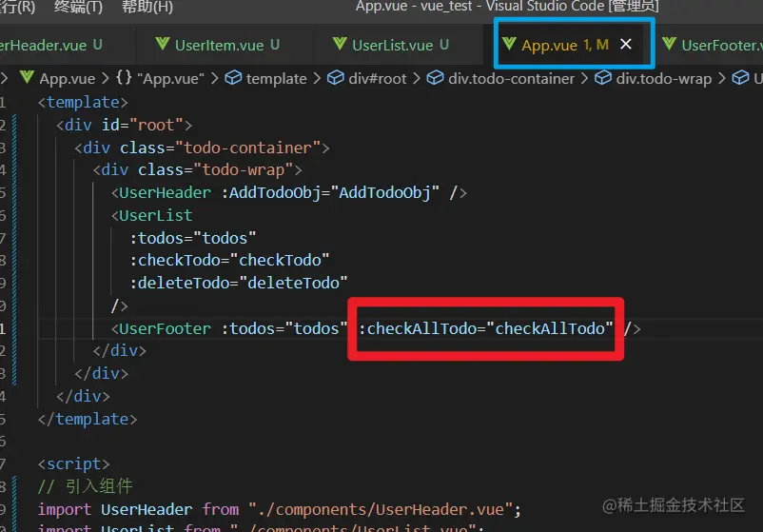Image resolution: width=763 pixels, height=532 pixels.
Task: Click the import UserHeader statement
Action: 280,509
